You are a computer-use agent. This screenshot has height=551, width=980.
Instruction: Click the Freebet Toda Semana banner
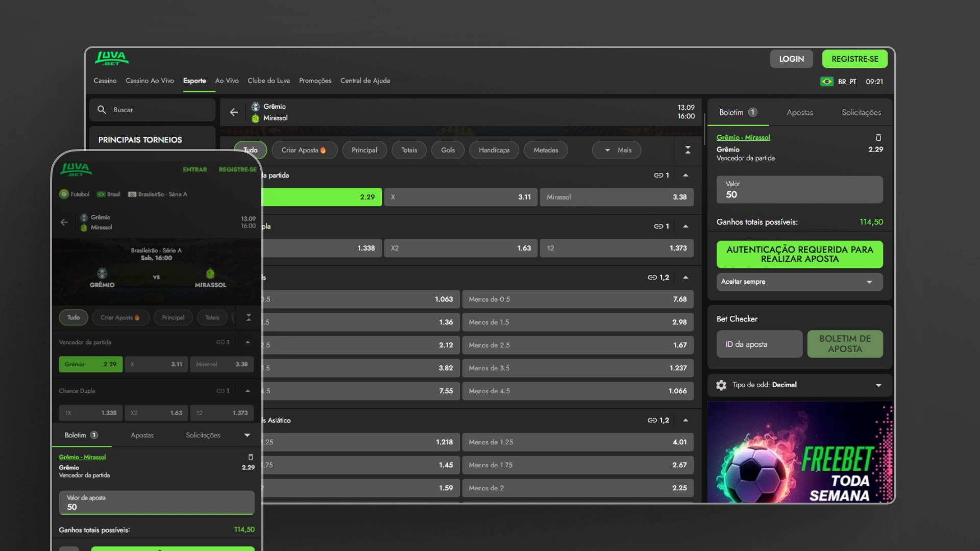[x=799, y=452]
